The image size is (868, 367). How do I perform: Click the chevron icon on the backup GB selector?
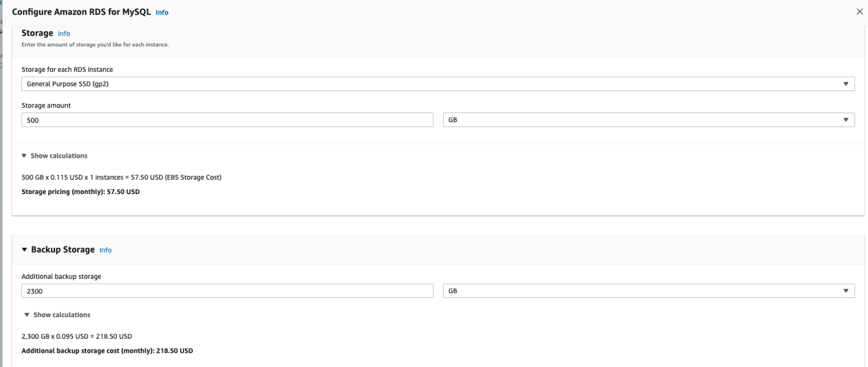click(846, 291)
